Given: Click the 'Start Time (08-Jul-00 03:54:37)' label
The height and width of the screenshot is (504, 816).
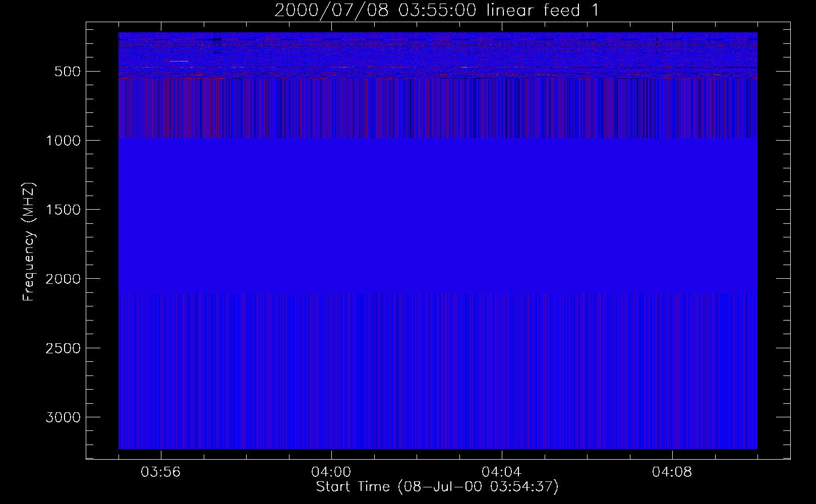Looking at the screenshot, I should [x=437, y=487].
